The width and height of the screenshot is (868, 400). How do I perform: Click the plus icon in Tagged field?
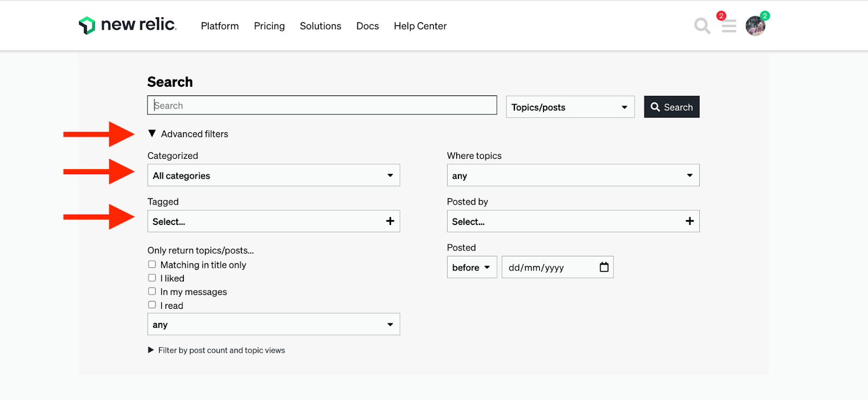(x=390, y=221)
